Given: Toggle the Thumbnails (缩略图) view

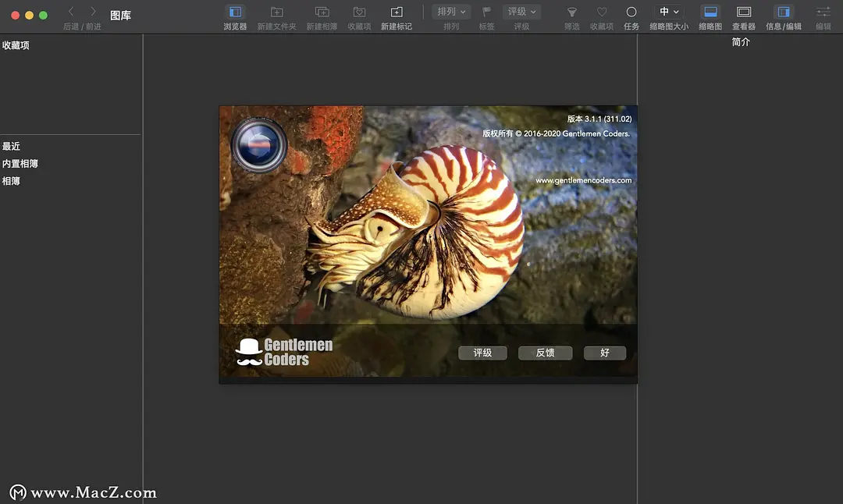Looking at the screenshot, I should pyautogui.click(x=710, y=12).
